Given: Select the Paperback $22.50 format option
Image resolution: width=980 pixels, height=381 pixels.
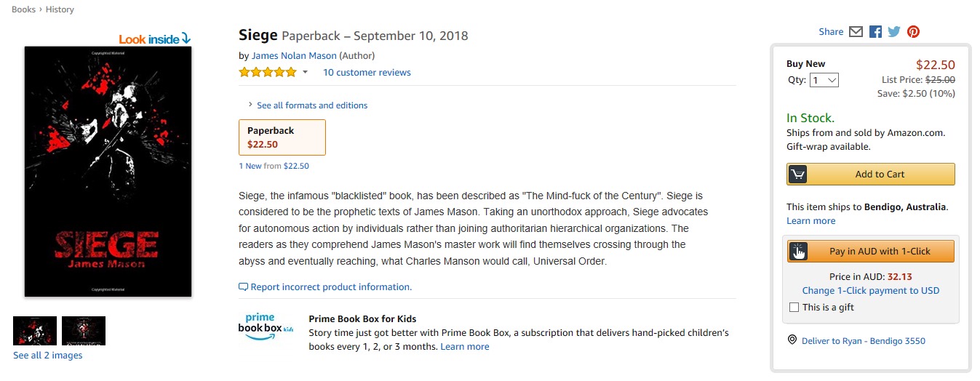Looking at the screenshot, I should click(x=282, y=137).
